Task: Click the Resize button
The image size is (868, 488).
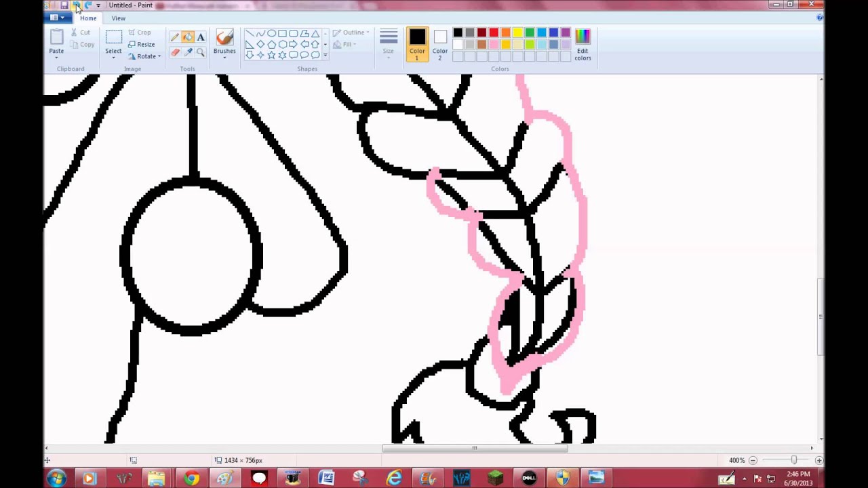Action: tap(142, 44)
